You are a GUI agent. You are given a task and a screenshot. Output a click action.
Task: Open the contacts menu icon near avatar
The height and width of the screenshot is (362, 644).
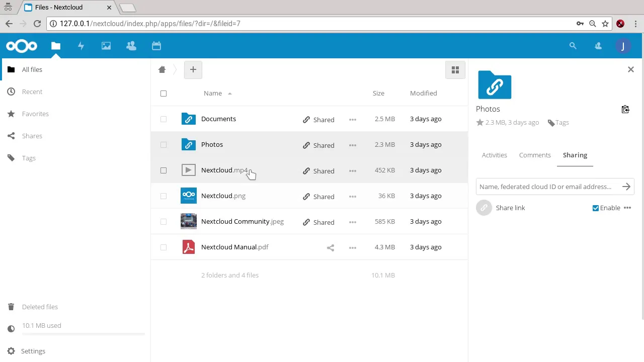click(598, 46)
